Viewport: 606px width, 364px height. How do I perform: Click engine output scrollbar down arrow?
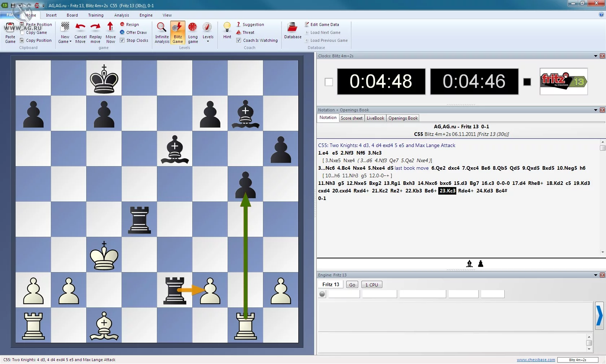tap(589, 349)
